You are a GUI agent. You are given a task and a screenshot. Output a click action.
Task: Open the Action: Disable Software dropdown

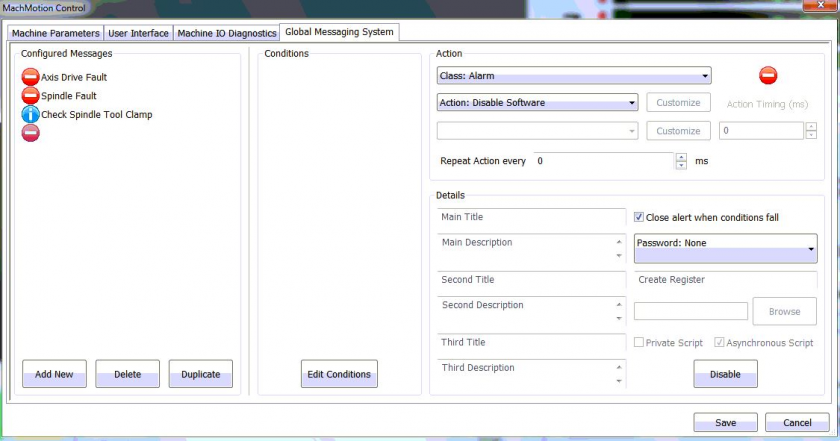pos(537,102)
